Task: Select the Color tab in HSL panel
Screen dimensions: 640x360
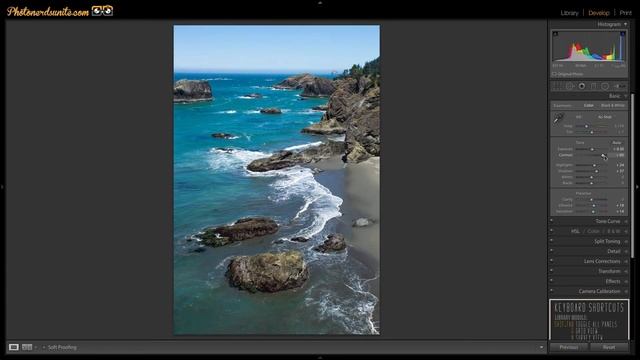Action: tap(593, 231)
